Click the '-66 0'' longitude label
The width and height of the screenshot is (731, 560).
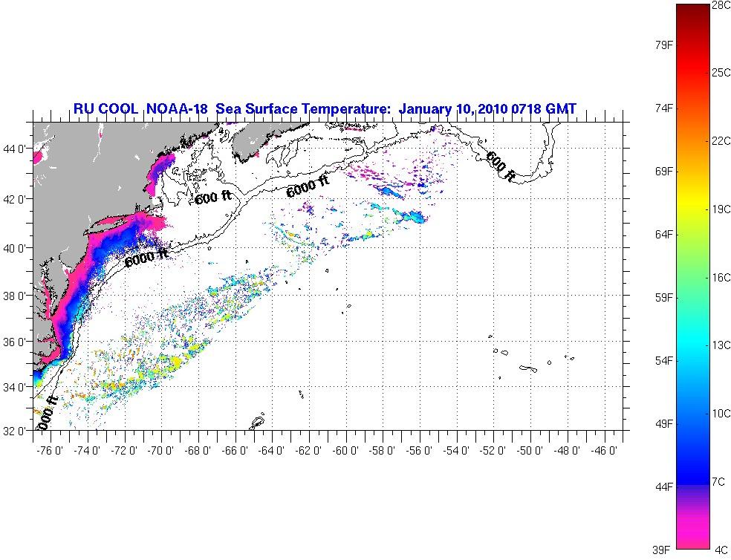[x=234, y=451]
